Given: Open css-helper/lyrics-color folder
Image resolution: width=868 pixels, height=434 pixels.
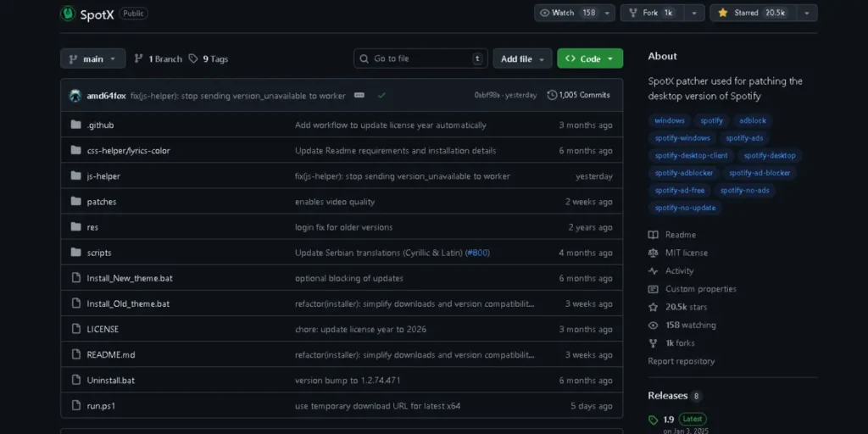Looking at the screenshot, I should point(129,151).
